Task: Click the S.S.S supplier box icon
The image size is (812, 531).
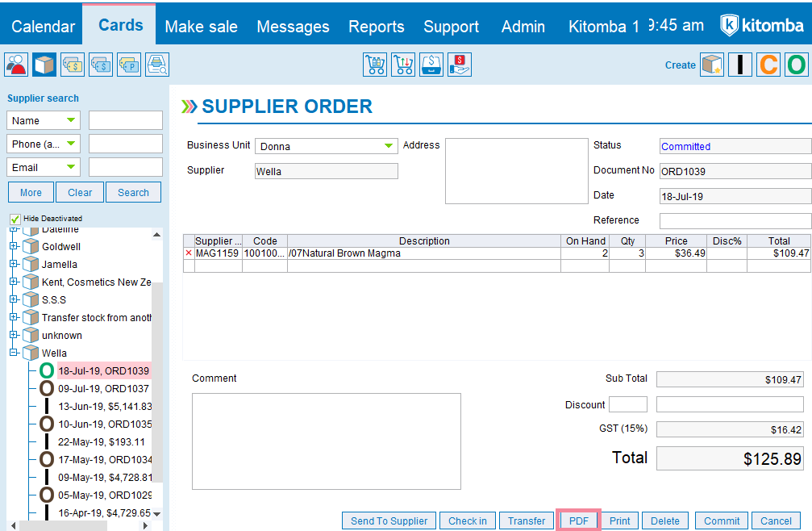Action: pyautogui.click(x=31, y=299)
